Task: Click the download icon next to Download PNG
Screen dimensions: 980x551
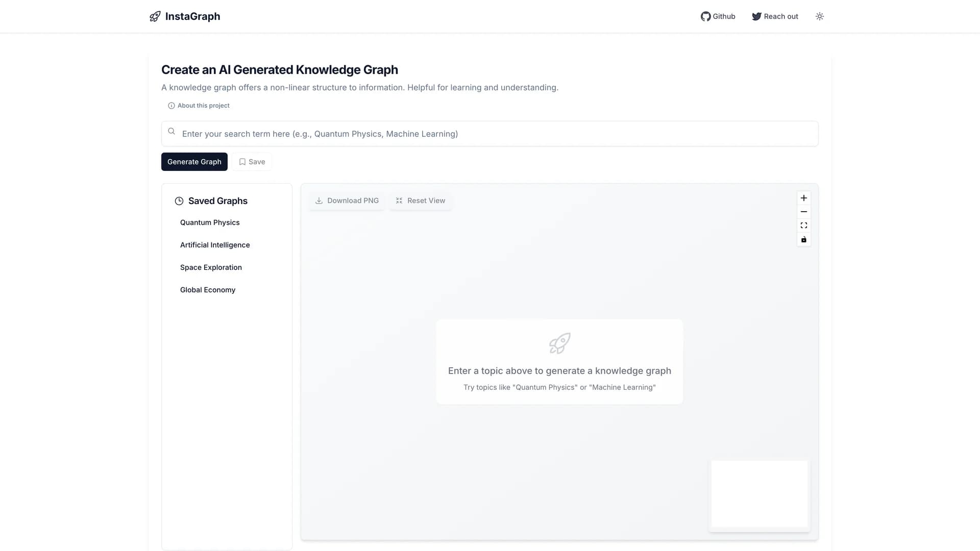Action: click(x=318, y=201)
